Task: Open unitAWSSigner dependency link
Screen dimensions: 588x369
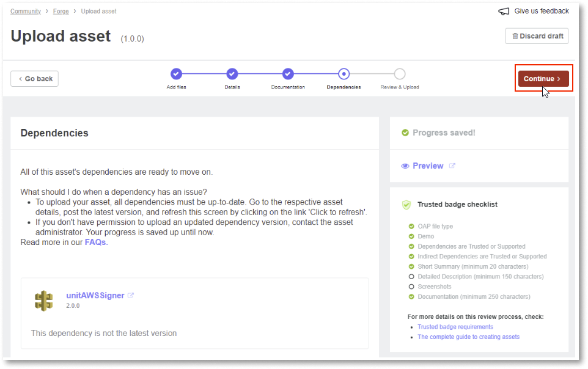Action: pos(95,296)
